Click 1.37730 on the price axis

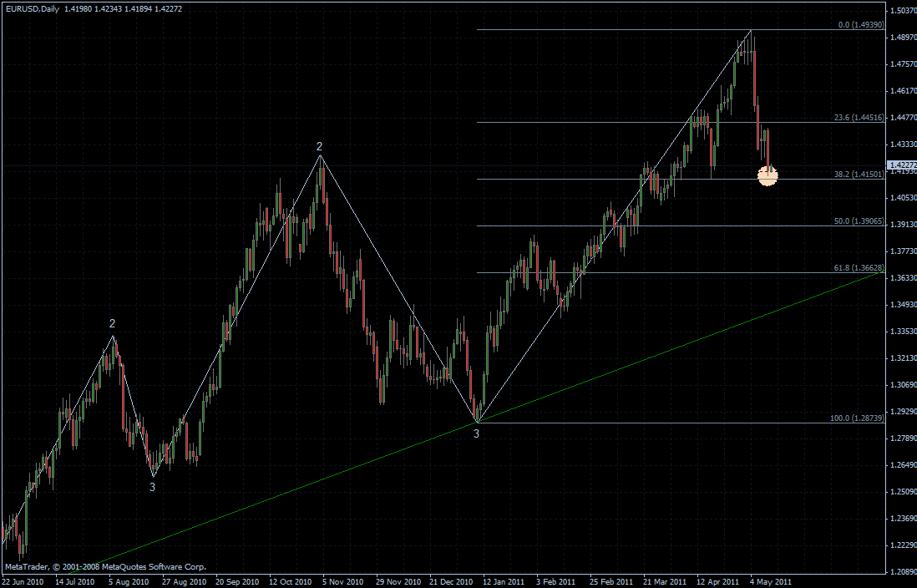point(904,251)
